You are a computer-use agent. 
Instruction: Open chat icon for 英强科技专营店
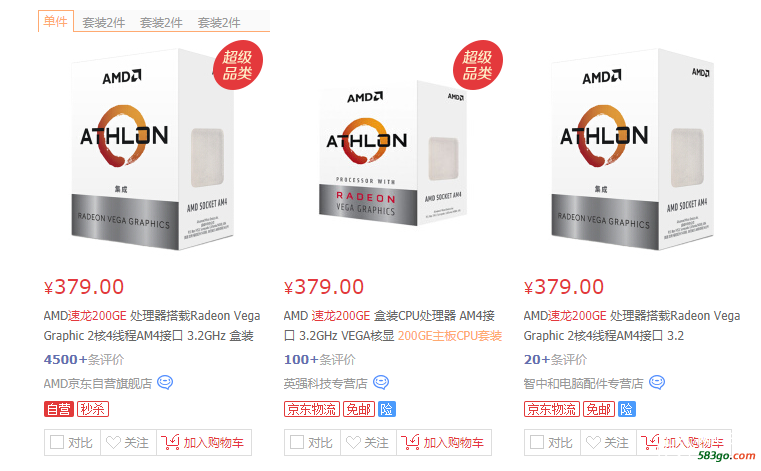(x=381, y=383)
